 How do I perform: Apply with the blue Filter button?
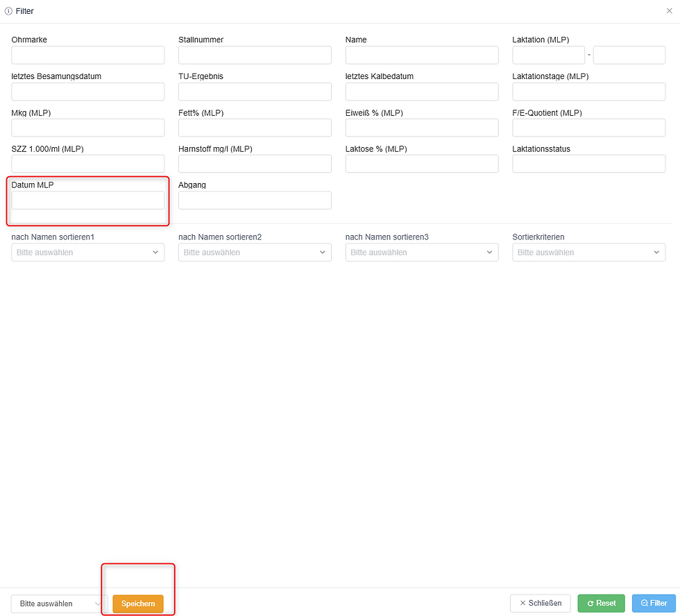pyautogui.click(x=654, y=603)
